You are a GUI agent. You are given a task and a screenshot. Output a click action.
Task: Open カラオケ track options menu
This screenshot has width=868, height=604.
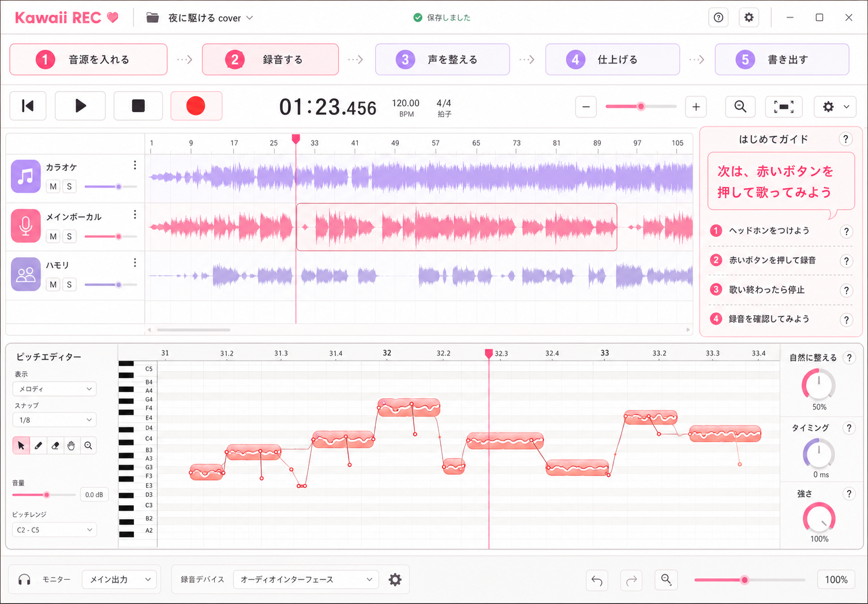click(135, 166)
